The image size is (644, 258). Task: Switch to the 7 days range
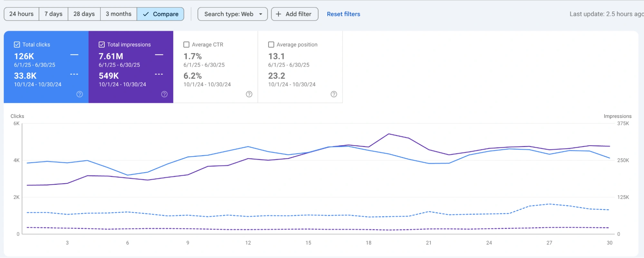[x=53, y=14]
